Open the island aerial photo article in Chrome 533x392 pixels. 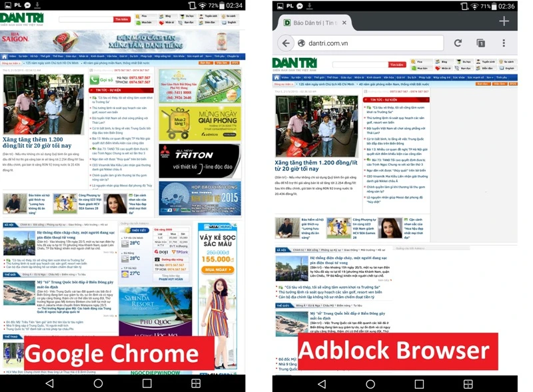(x=19, y=293)
